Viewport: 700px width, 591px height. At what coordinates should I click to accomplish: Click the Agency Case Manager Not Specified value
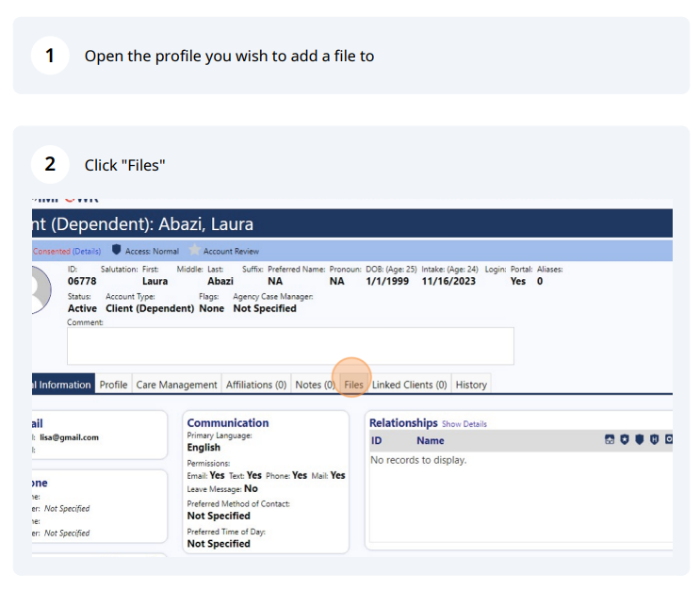point(265,308)
